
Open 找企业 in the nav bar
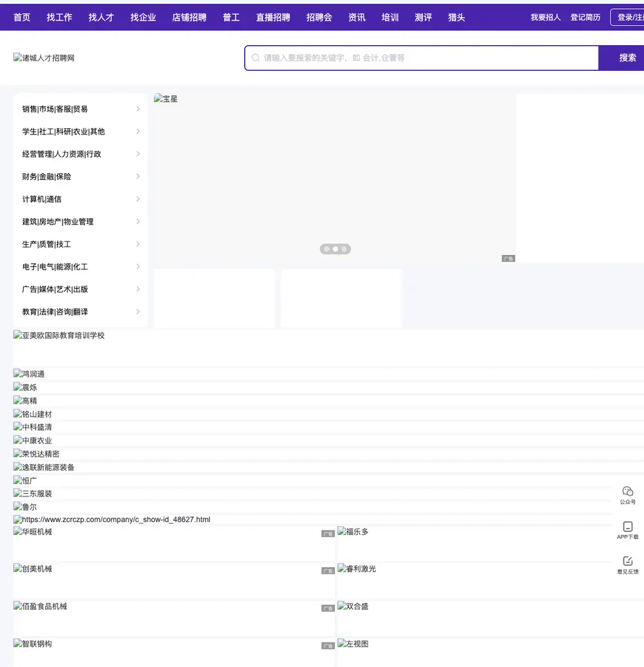143,17
